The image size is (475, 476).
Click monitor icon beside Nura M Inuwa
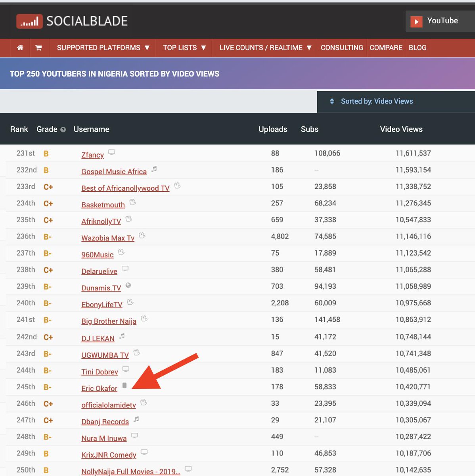(x=134, y=436)
